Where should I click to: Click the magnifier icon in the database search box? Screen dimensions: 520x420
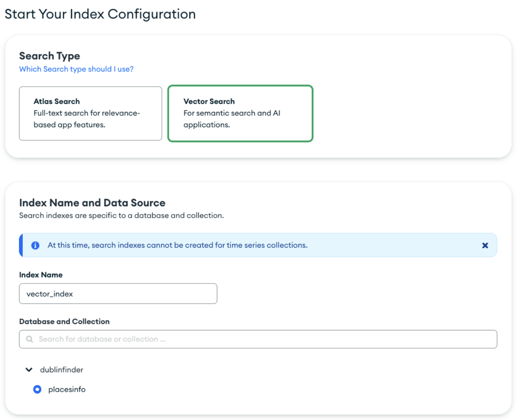click(x=30, y=339)
